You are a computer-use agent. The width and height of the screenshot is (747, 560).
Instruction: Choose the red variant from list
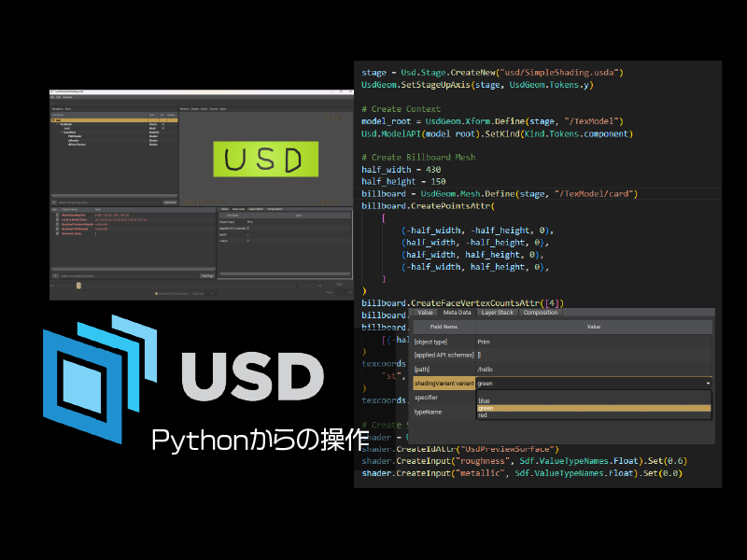tap(483, 414)
